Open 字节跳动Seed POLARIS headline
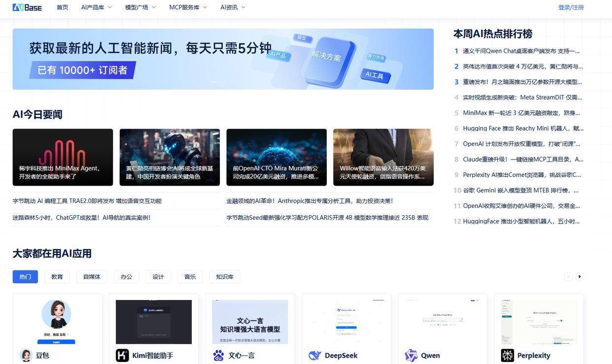The image size is (612, 364). [327, 218]
